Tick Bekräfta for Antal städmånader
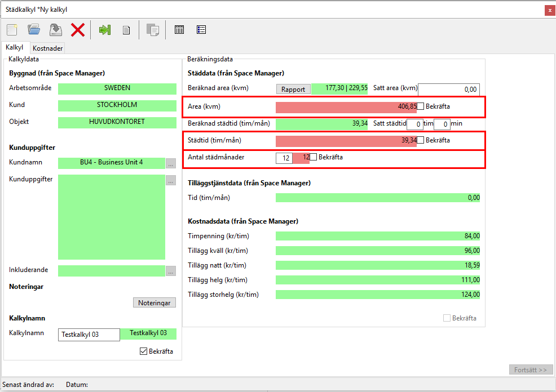This screenshot has height=392, width=556. point(314,157)
